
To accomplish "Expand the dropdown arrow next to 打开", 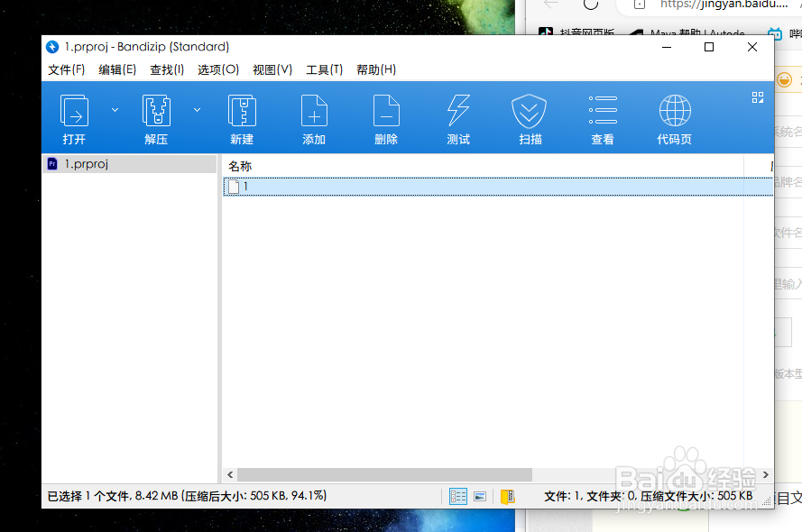I will pyautogui.click(x=115, y=110).
